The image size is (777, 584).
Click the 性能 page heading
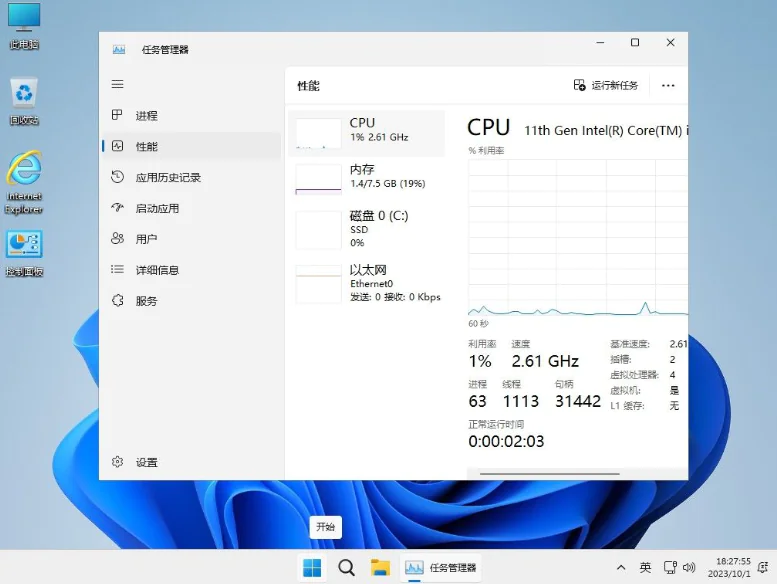(308, 86)
